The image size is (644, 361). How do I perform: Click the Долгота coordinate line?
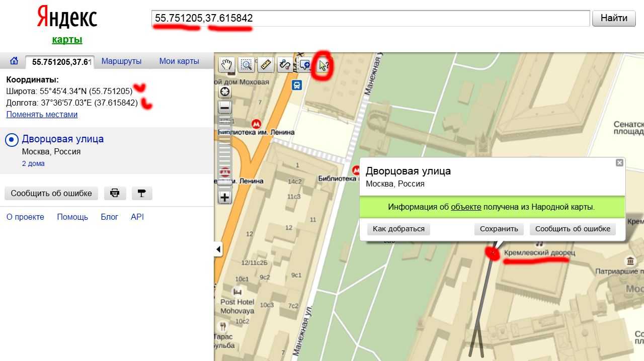pyautogui.click(x=72, y=103)
